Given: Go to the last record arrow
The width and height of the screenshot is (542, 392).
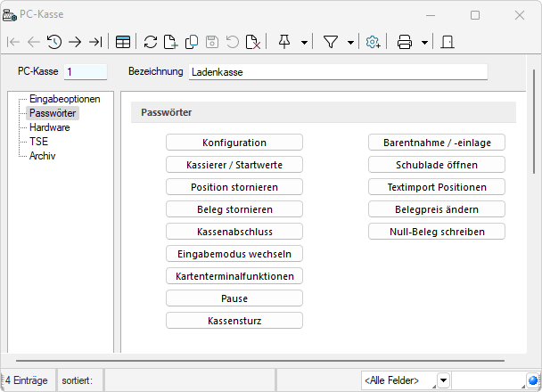Looking at the screenshot, I should tap(95, 42).
